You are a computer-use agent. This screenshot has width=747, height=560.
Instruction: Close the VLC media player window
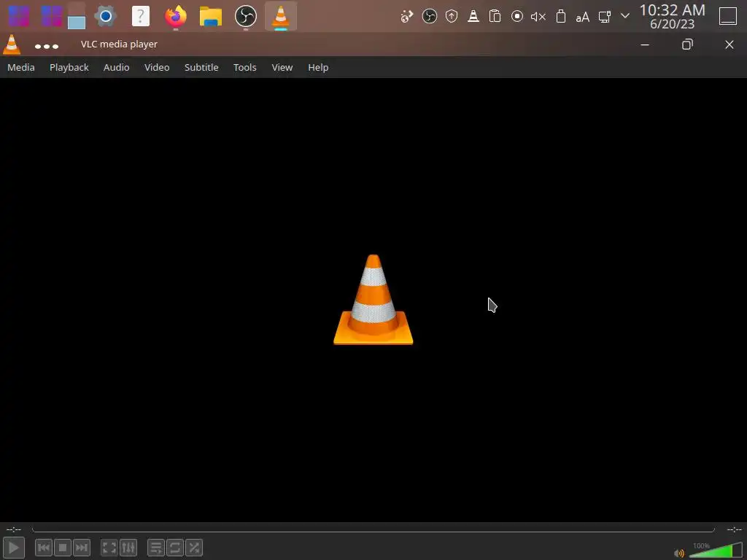(729, 44)
